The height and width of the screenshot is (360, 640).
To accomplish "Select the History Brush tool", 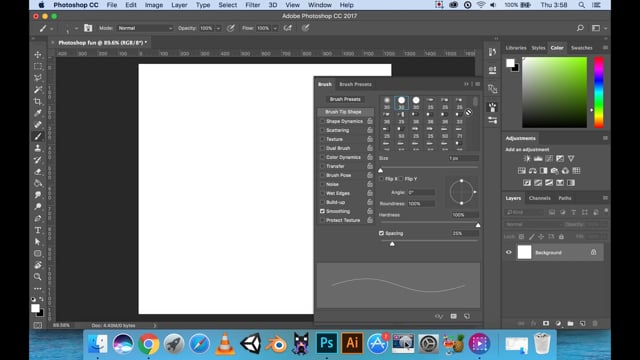I will pyautogui.click(x=38, y=160).
